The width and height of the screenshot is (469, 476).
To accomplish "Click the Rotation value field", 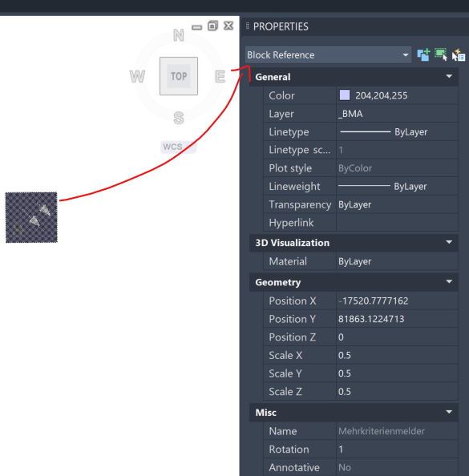I will 397,450.
